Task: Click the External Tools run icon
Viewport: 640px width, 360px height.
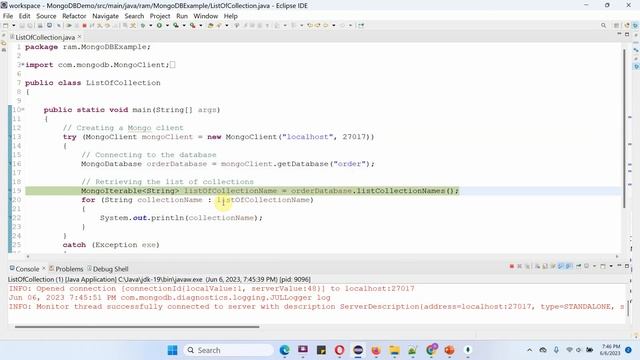Action: [193, 25]
